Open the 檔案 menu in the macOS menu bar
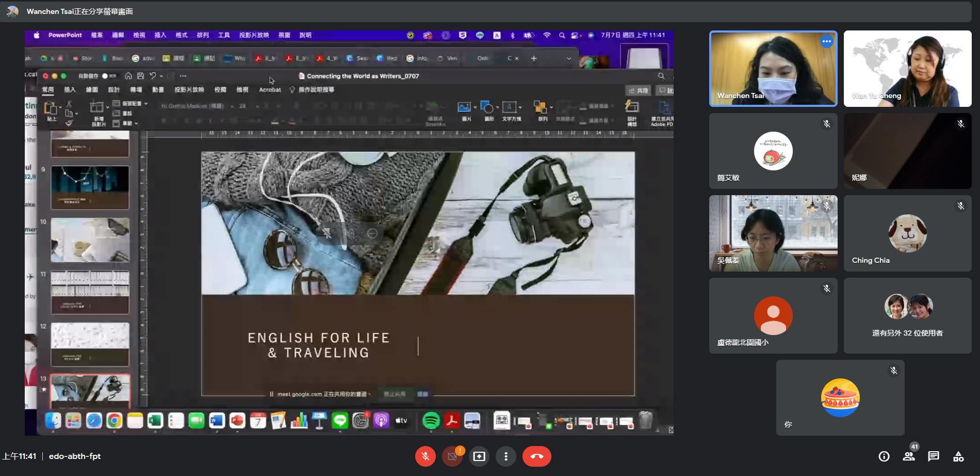 (97, 35)
